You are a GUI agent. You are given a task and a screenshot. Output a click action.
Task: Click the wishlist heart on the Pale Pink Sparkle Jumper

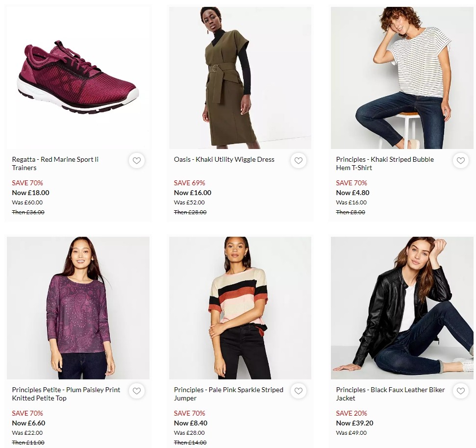[x=299, y=391]
